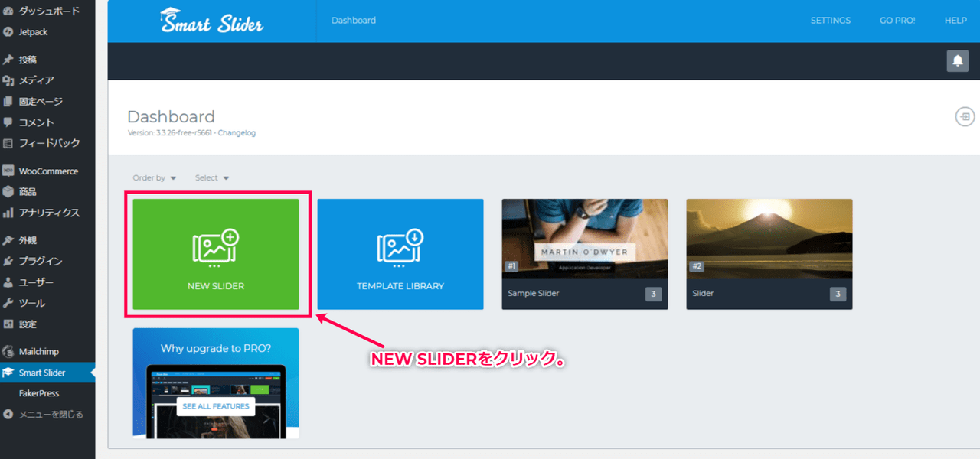980x459 pixels.
Task: Open the SETTINGS menu item
Action: tap(830, 21)
